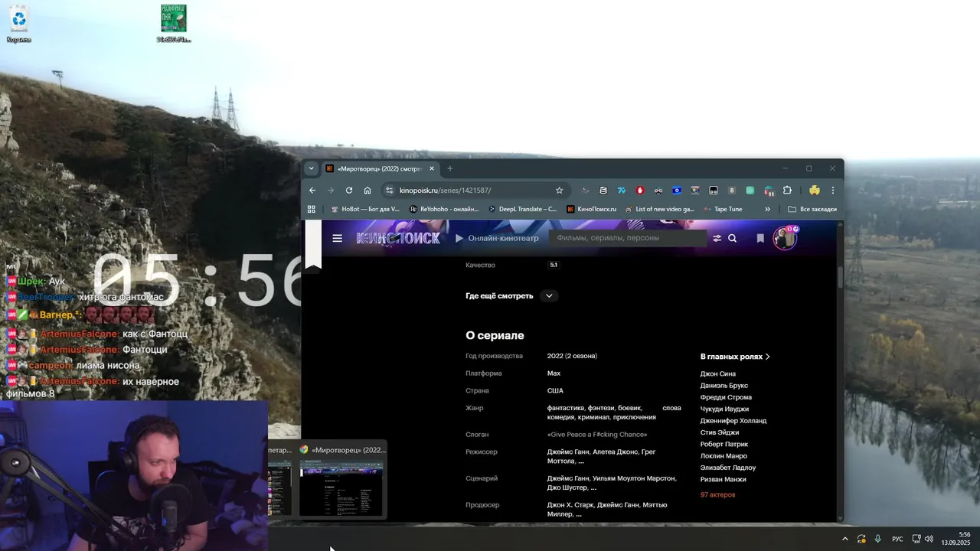Click the microphone icon in system tray
Viewport: 980px width, 551px height.
[877, 539]
